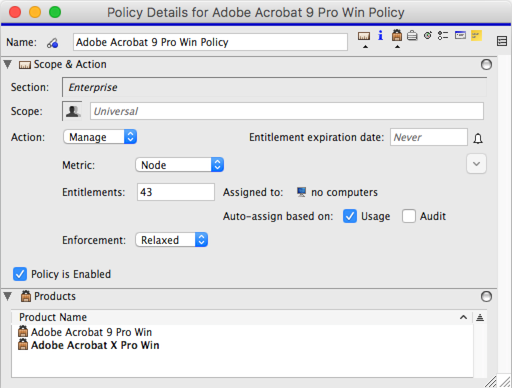Uncheck the Usage auto-assign checkbox
The width and height of the screenshot is (512, 388).
click(x=350, y=216)
